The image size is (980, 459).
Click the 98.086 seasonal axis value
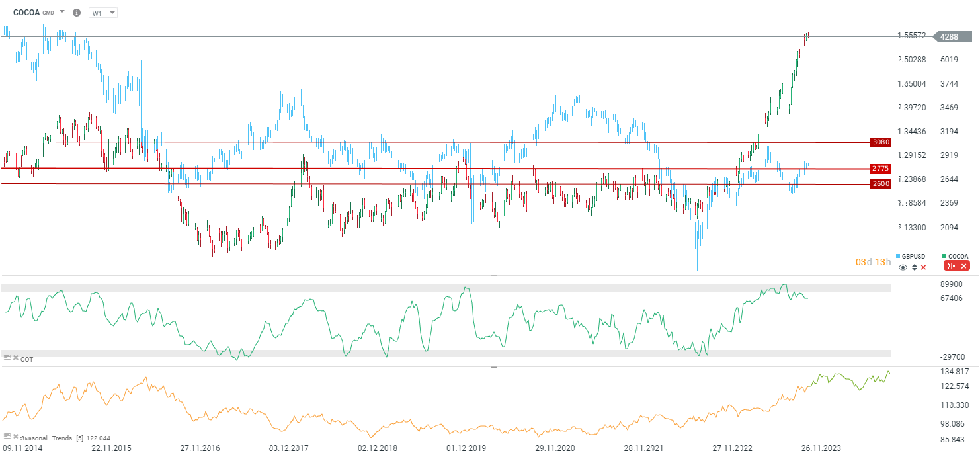click(954, 424)
